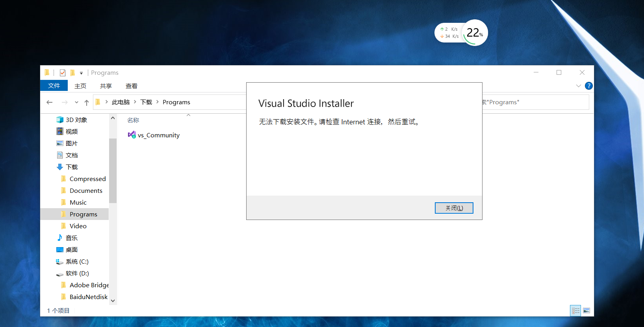Click the Properties quick access icon
Screen dimensions: 644x327
(63, 73)
